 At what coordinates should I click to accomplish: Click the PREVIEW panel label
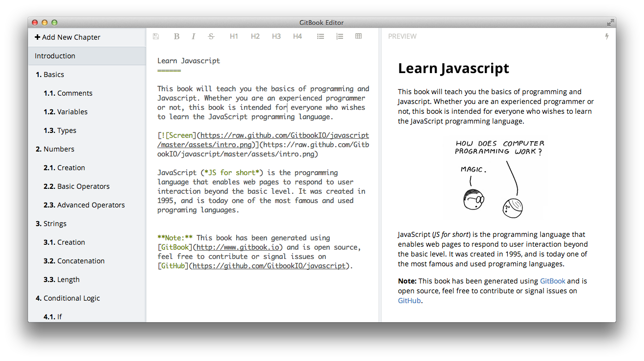402,36
